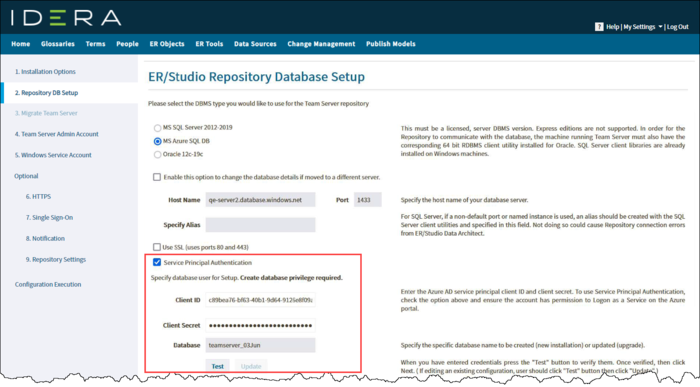This screenshot has height=387, width=700.
Task: Open the Glossaries menu
Action: [58, 44]
